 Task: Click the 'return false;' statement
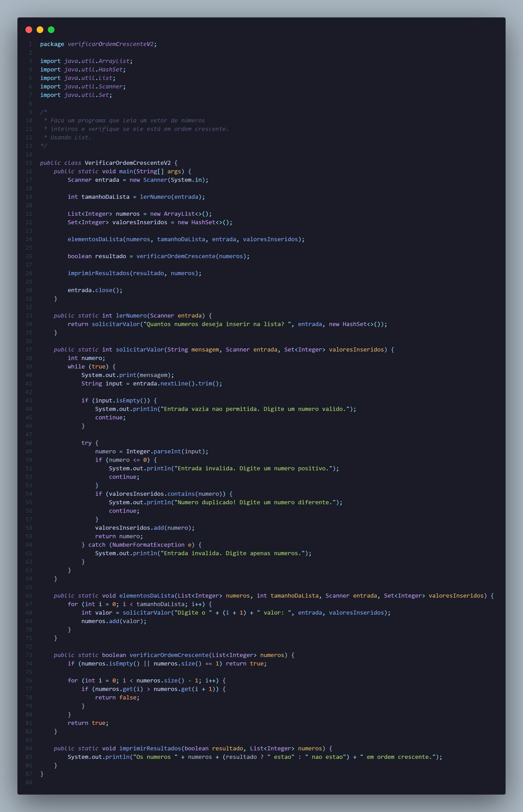117,698
